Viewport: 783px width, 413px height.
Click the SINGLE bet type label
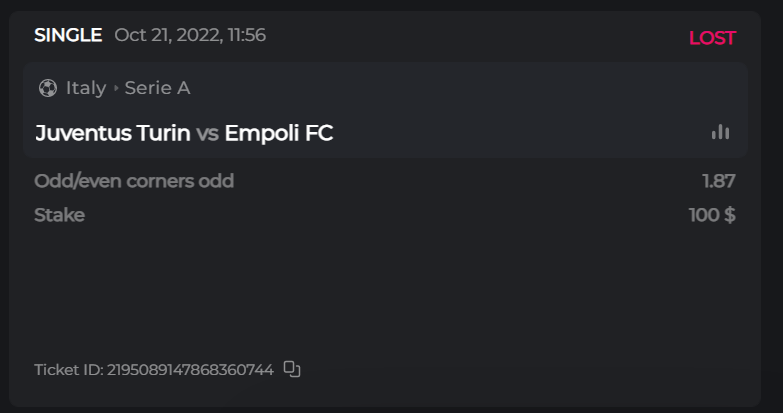[68, 35]
